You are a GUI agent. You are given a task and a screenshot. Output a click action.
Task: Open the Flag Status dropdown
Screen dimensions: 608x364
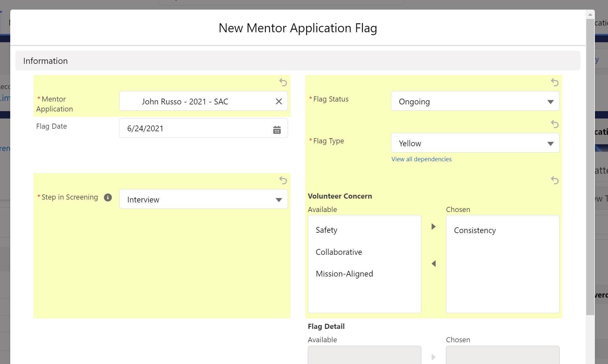[x=475, y=102]
